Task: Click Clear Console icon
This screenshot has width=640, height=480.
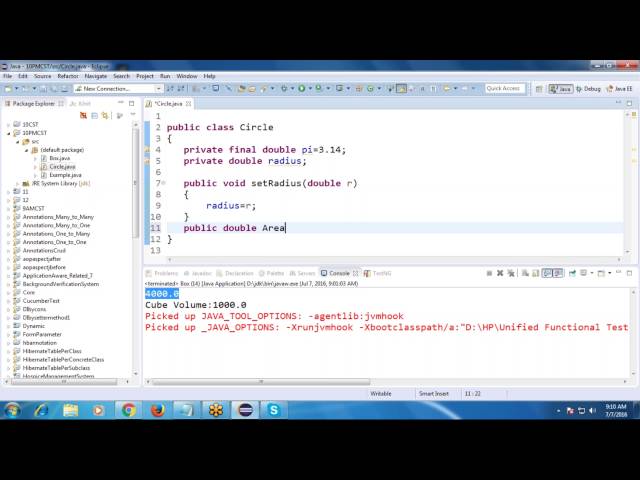Action: click(x=525, y=273)
